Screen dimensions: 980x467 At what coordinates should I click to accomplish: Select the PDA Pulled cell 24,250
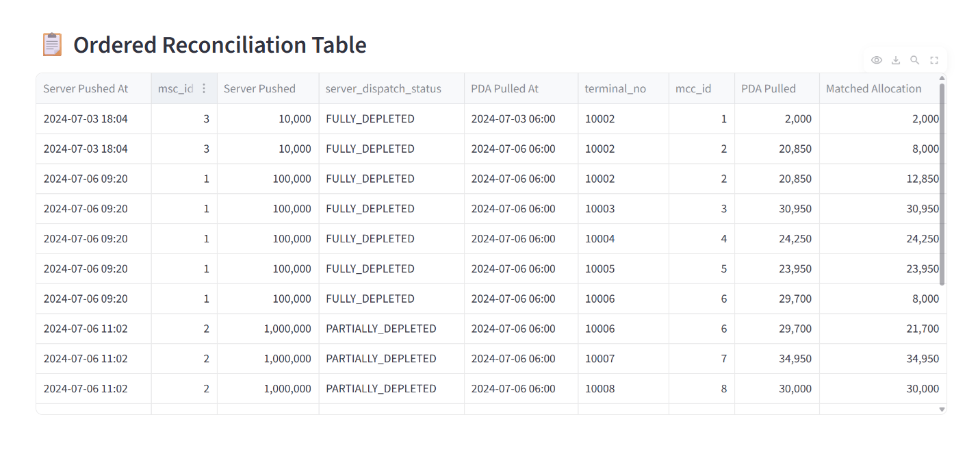pos(777,238)
